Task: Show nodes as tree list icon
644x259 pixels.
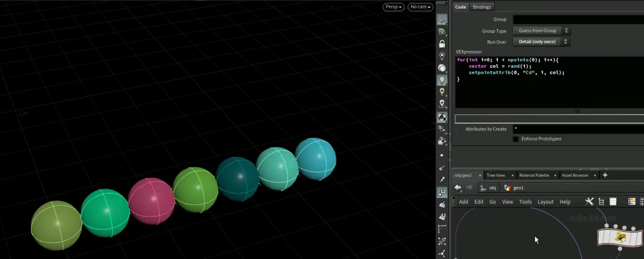Action: 602,202
